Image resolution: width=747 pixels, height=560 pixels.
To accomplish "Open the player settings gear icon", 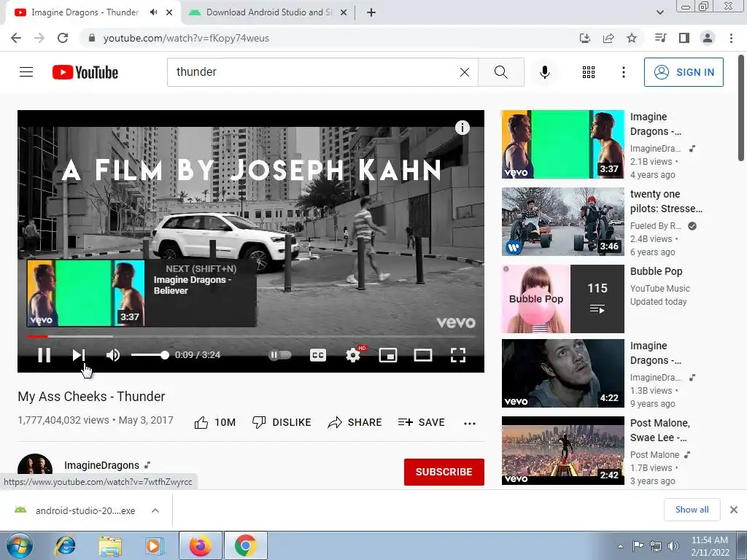I will coord(353,355).
